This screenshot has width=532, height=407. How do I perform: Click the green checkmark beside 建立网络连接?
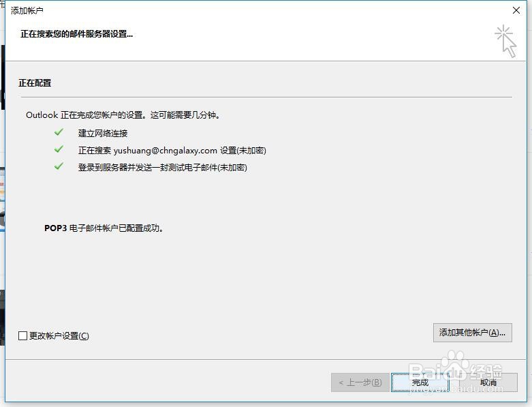point(59,132)
